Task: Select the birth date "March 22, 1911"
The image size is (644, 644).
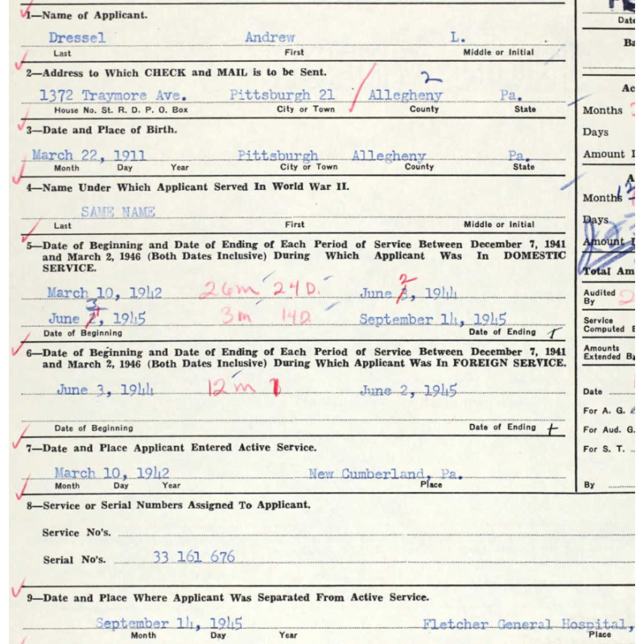Action: click(89, 155)
